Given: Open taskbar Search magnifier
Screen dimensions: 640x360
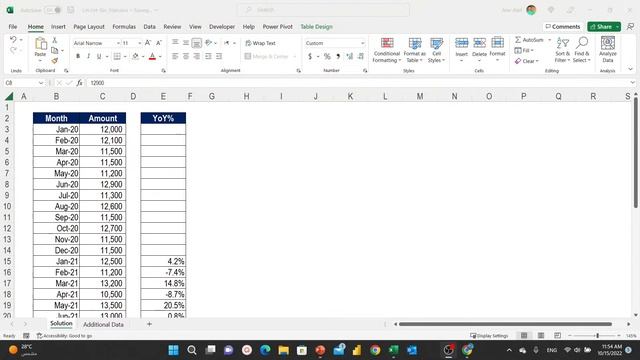Looking at the screenshot, I should (191, 350).
